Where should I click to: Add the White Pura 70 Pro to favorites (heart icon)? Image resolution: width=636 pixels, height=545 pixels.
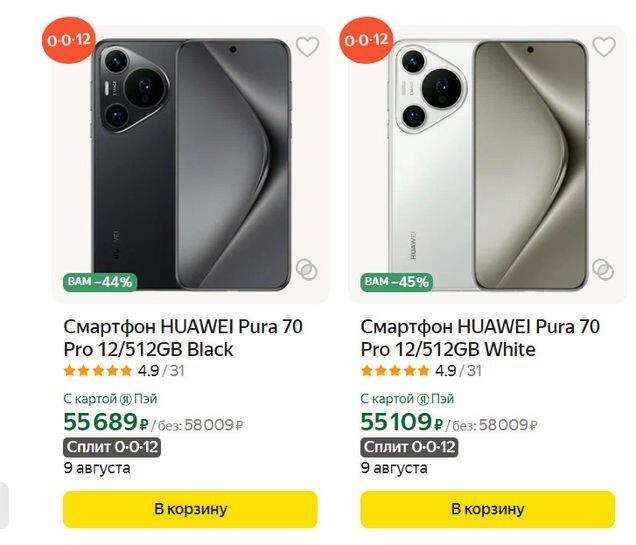pyautogui.click(x=604, y=47)
